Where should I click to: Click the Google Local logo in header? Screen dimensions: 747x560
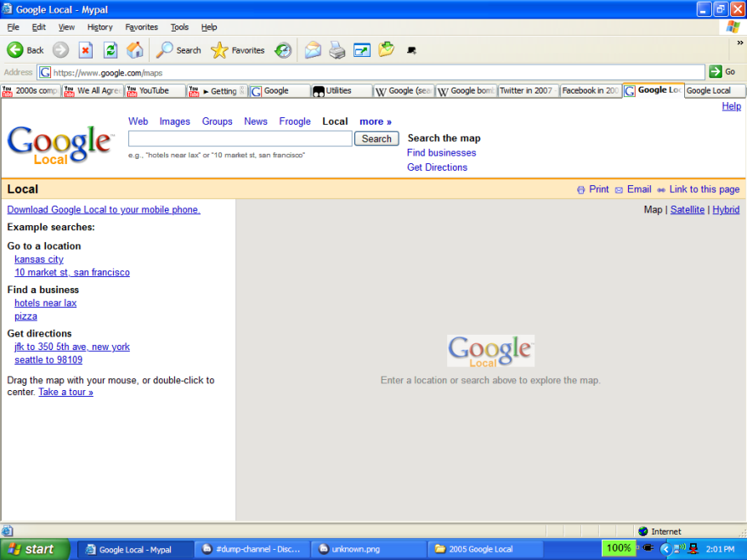[x=60, y=144]
